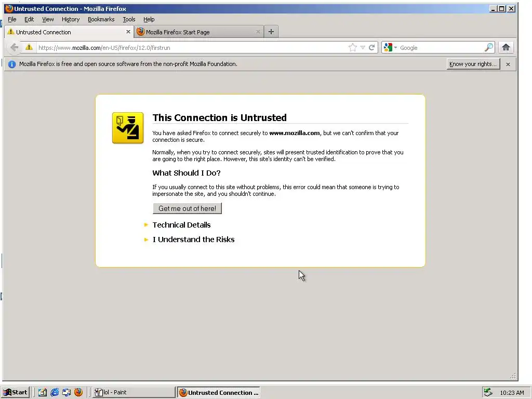The height and width of the screenshot is (399, 532).
Task: Click the Firefox logo in title bar
Action: (x=9, y=8)
